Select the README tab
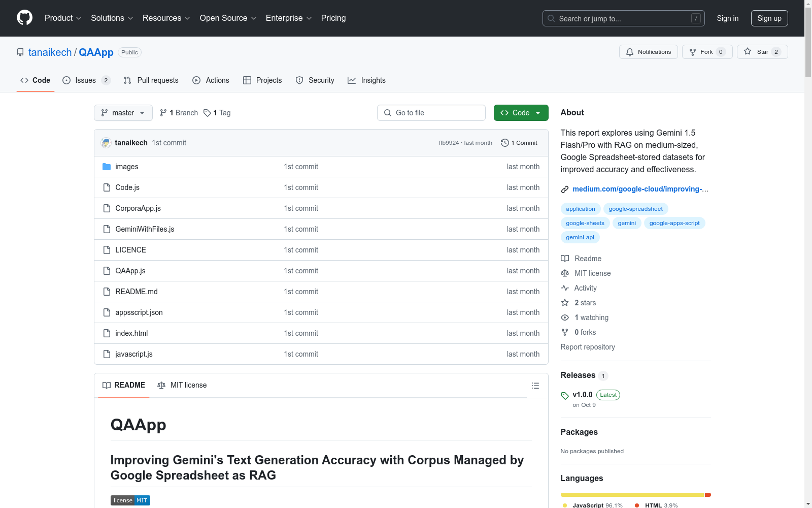The width and height of the screenshot is (812, 508). (x=124, y=385)
